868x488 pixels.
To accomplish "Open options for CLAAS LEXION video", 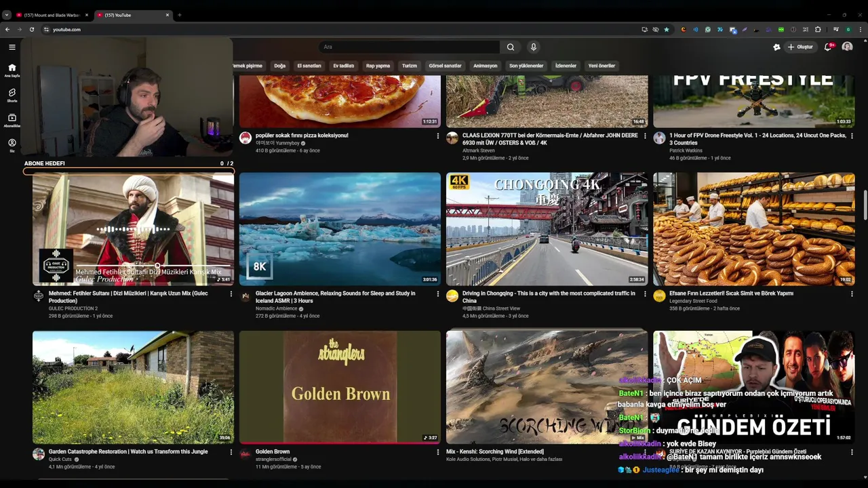I will 645,136.
